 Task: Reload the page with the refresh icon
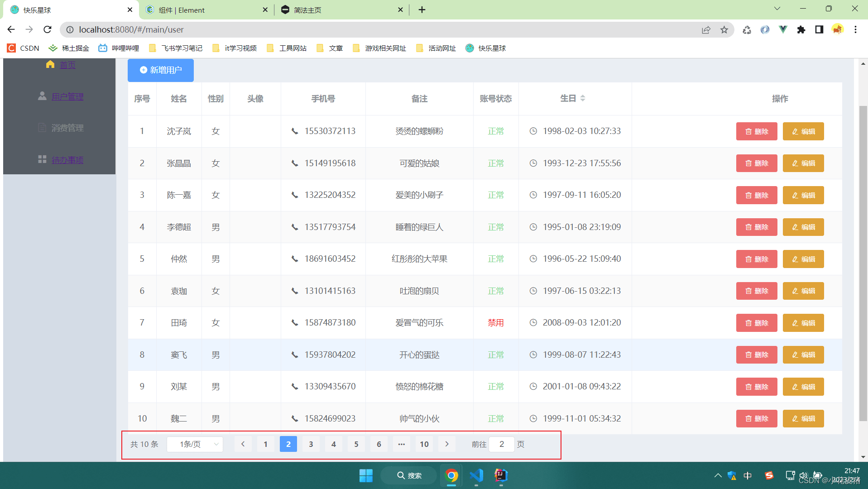coord(48,29)
